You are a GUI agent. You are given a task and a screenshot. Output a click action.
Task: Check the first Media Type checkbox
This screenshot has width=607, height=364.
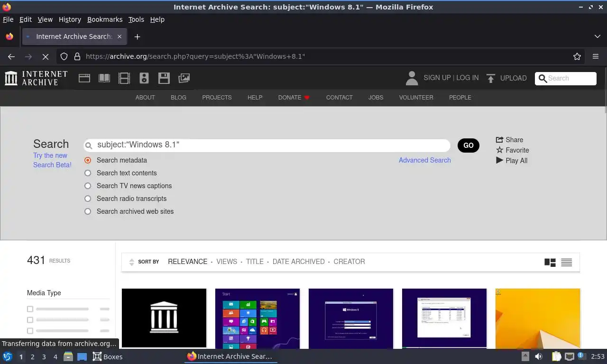[30, 309]
